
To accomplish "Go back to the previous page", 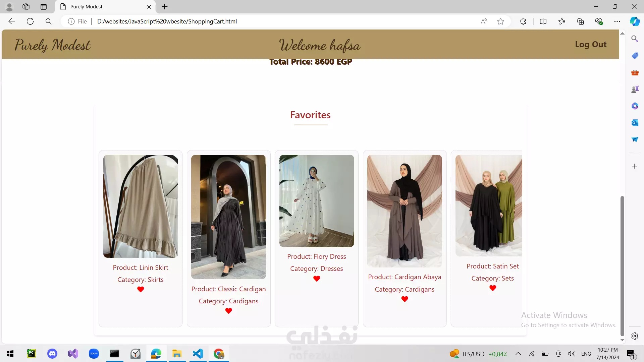I will pos(12,21).
